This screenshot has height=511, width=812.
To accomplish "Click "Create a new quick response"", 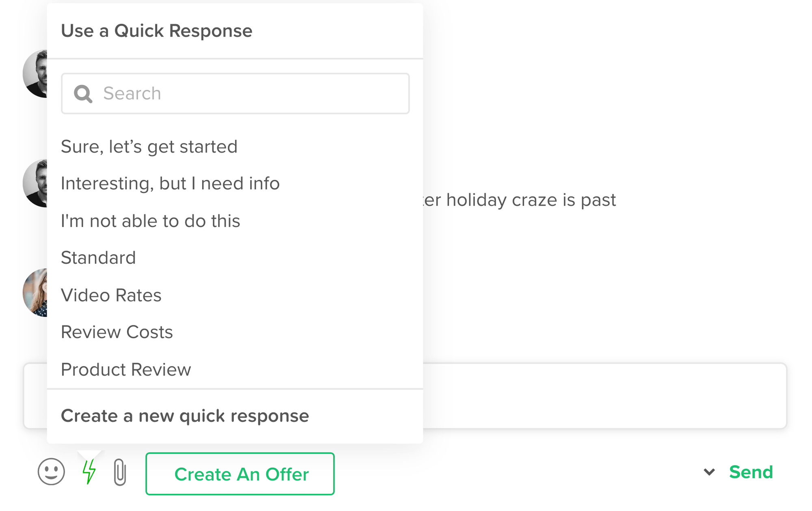I will pyautogui.click(x=185, y=416).
